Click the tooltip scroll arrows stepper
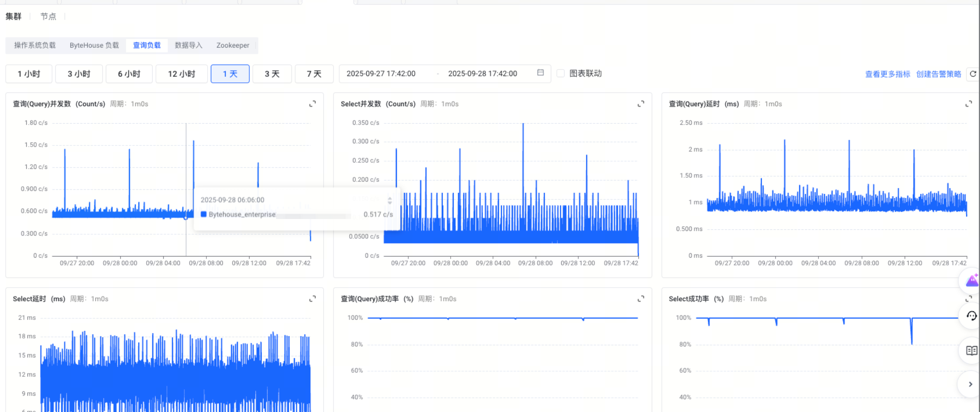 (389, 200)
